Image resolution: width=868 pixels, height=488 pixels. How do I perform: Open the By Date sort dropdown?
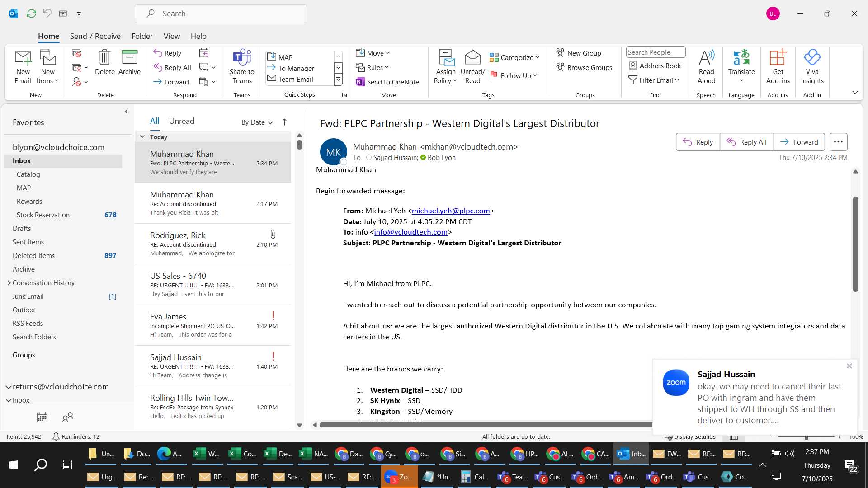[257, 122]
